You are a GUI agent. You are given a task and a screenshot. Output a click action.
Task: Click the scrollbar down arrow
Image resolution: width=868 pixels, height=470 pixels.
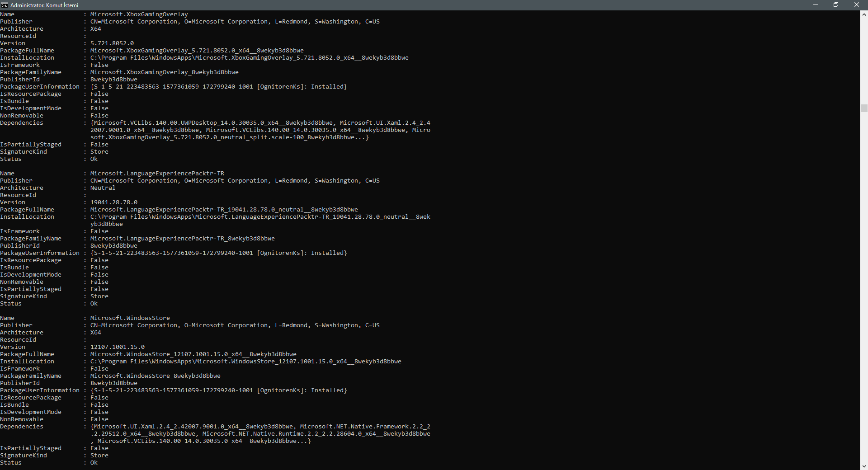[x=864, y=466]
